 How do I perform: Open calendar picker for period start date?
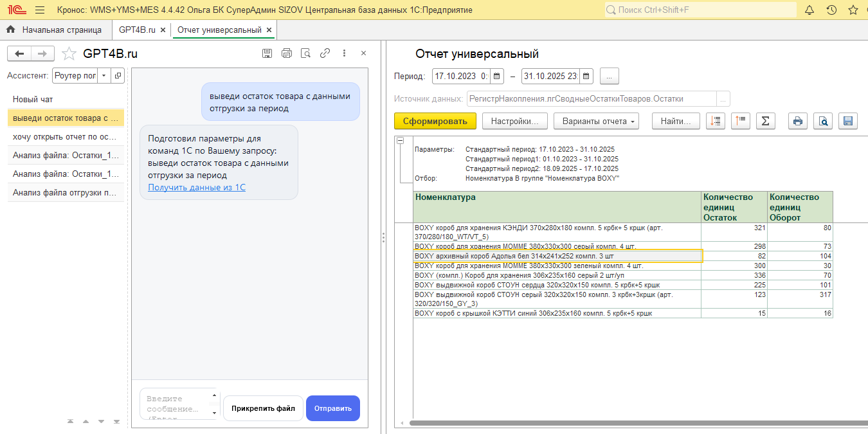coord(497,76)
